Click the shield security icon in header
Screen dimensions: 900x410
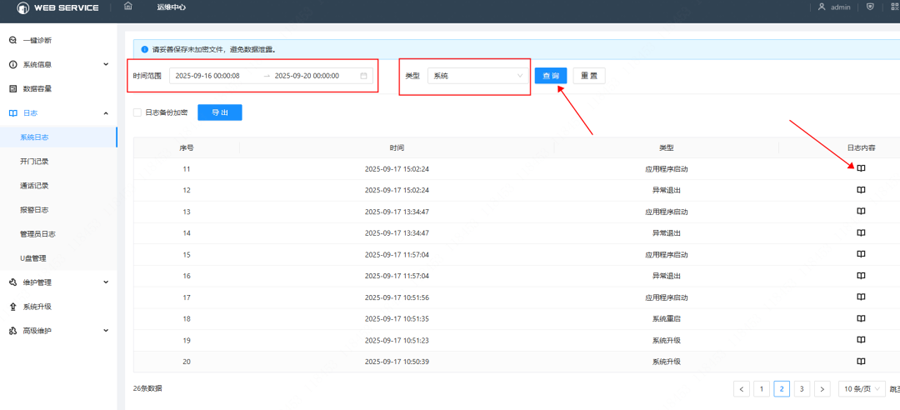[869, 7]
